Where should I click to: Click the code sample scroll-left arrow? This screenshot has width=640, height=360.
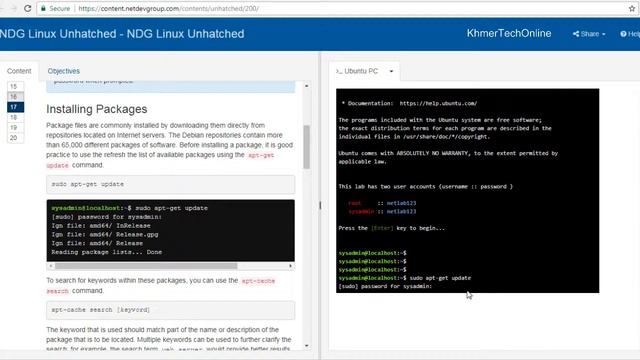[51, 266]
